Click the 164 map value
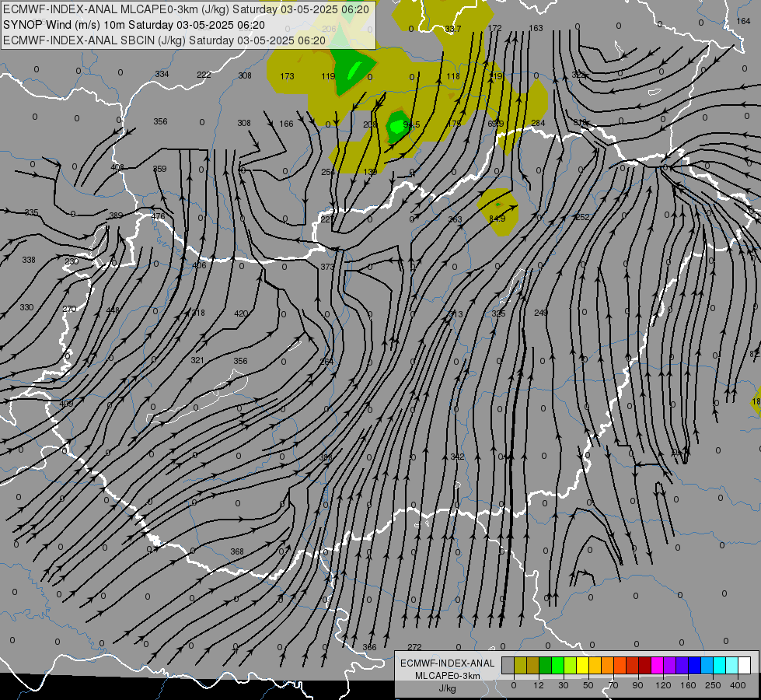Screen dimensions: 761x700 coord(743,21)
